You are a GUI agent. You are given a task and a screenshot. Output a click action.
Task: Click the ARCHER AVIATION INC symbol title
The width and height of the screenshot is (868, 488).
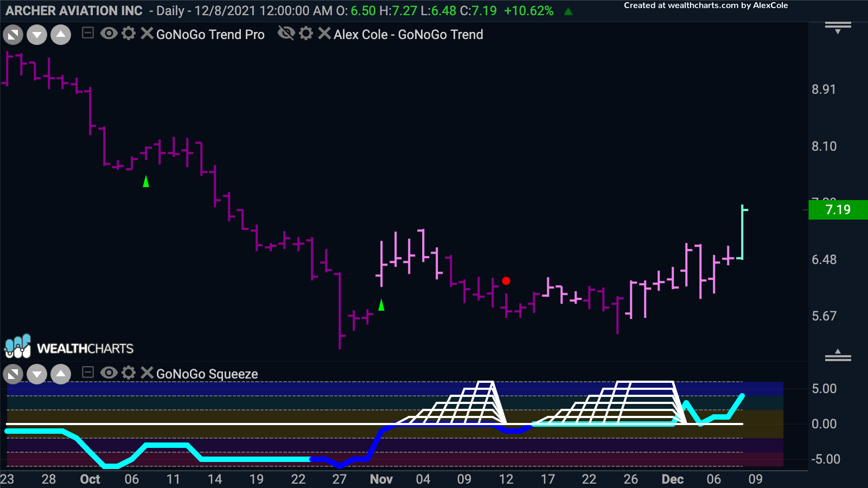coord(74,11)
